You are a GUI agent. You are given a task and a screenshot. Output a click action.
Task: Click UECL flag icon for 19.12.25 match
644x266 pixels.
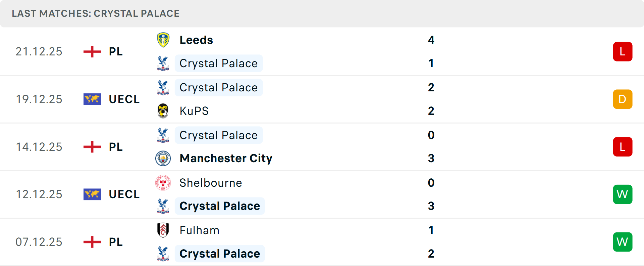92,99
